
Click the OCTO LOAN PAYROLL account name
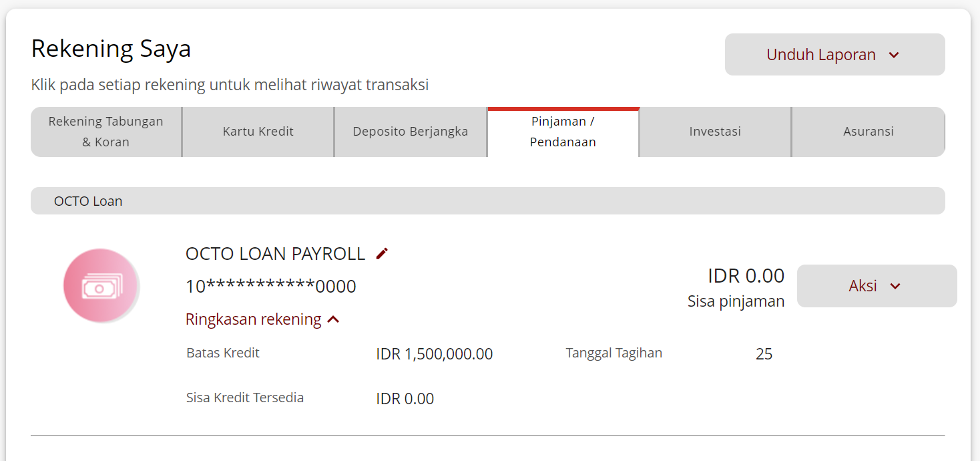click(274, 253)
